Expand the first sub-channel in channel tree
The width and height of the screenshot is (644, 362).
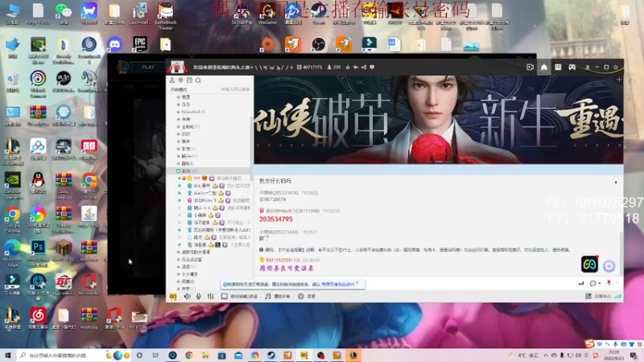click(178, 97)
